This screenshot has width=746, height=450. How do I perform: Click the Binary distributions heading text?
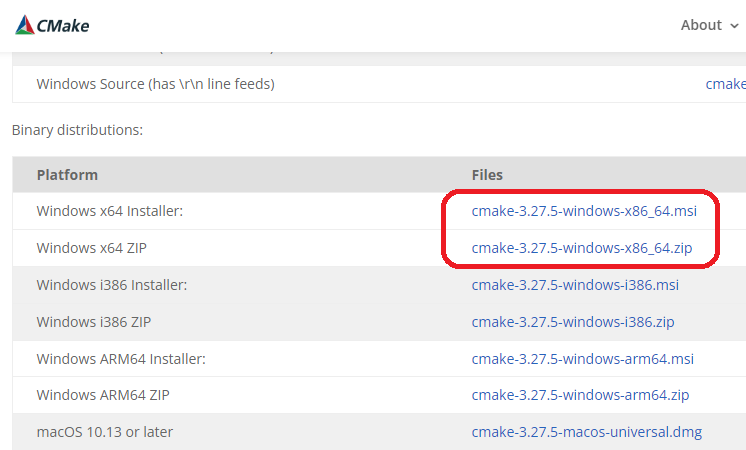(x=78, y=130)
